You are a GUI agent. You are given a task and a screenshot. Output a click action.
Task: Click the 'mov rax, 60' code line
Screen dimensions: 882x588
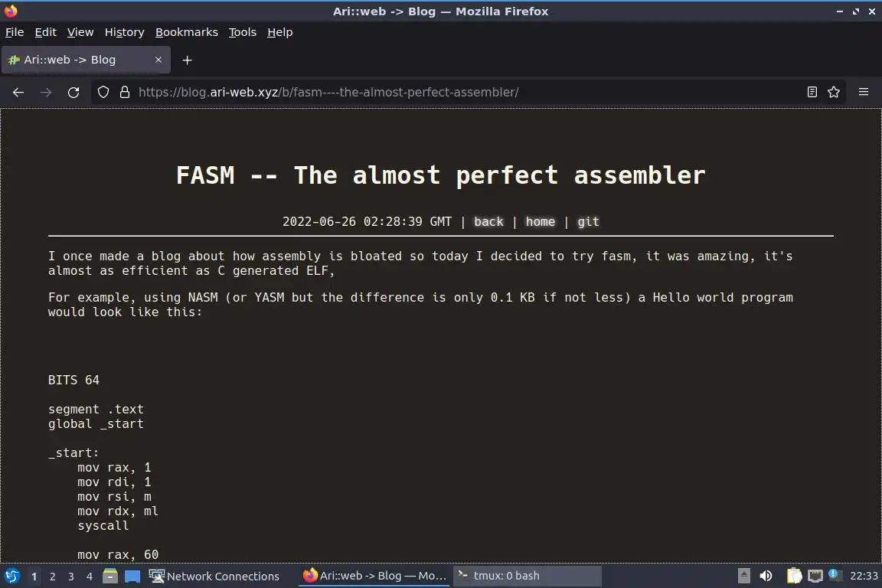pos(118,555)
